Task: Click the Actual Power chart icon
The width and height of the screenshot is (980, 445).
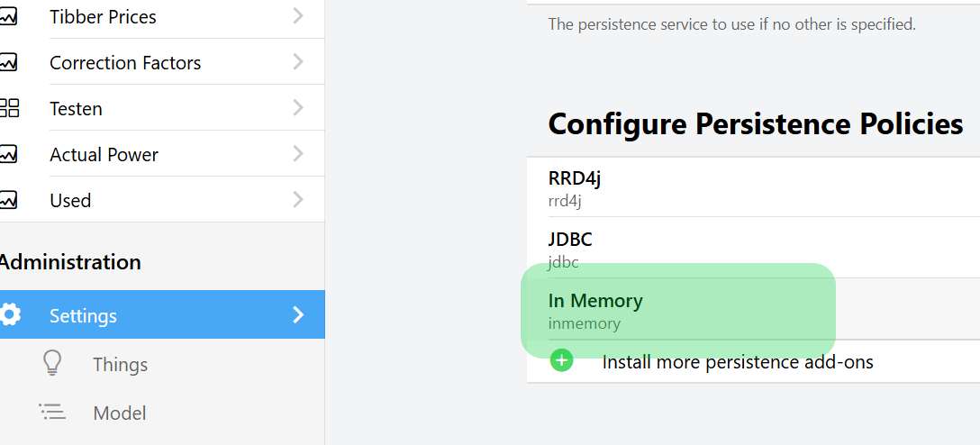Action: pos(8,154)
